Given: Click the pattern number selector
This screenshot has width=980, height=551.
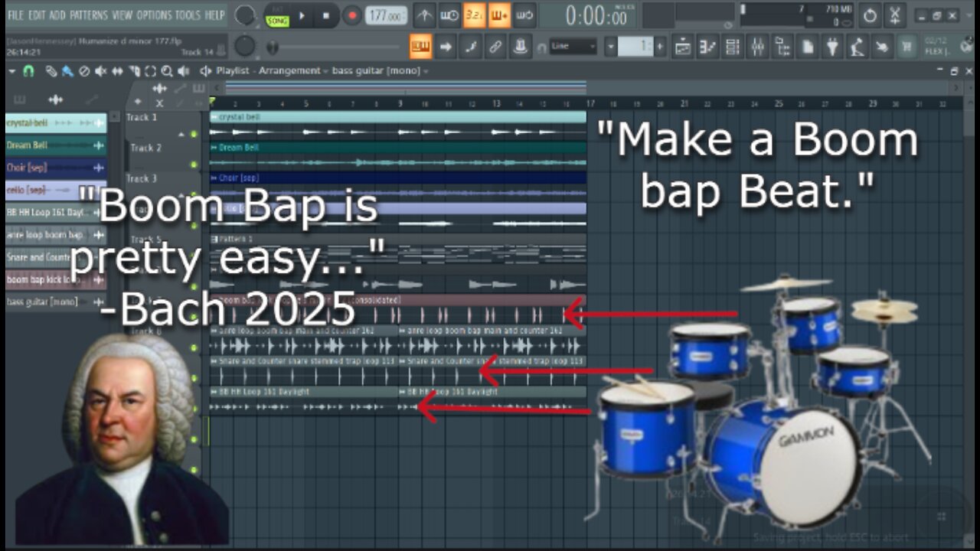Looking at the screenshot, I should pyautogui.click(x=636, y=47).
